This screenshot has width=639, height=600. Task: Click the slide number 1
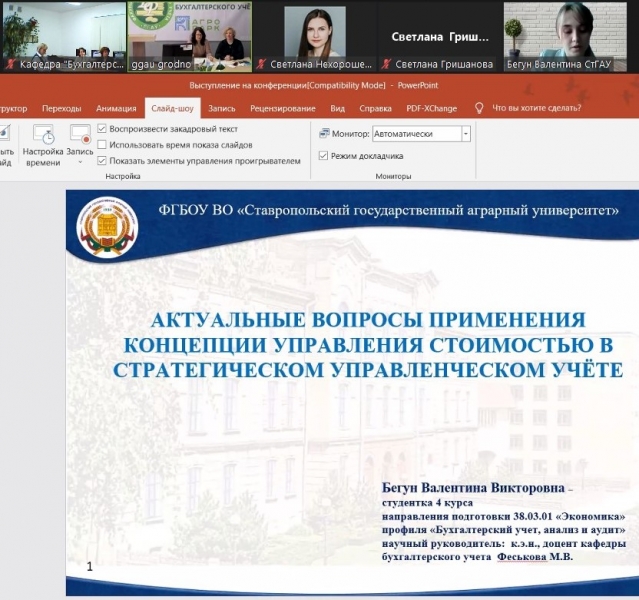point(90,567)
